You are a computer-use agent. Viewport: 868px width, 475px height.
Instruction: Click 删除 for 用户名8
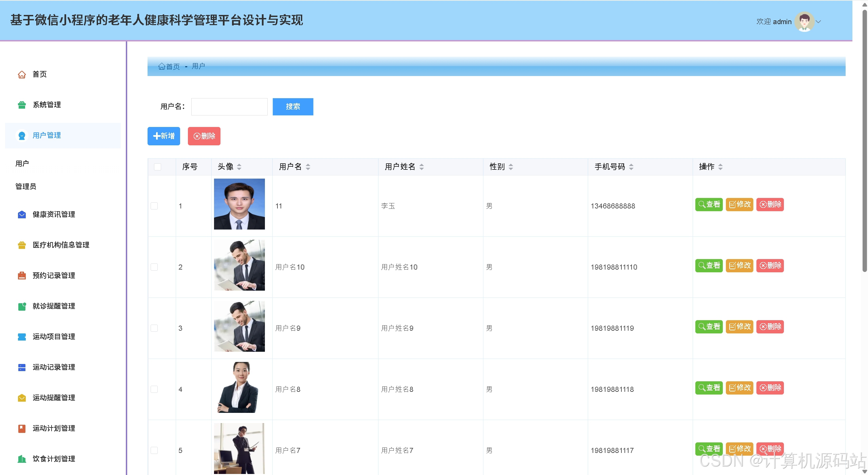coord(770,388)
